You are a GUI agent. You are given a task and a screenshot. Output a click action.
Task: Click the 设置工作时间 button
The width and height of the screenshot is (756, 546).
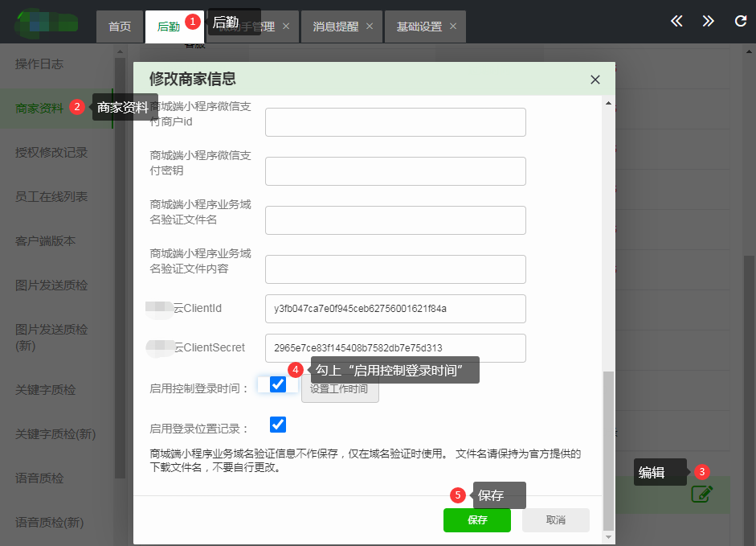340,389
